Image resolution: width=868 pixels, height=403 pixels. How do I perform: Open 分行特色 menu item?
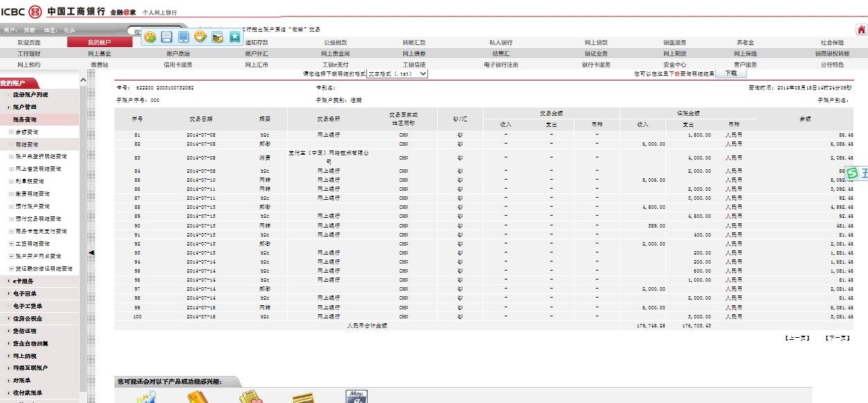click(832, 65)
